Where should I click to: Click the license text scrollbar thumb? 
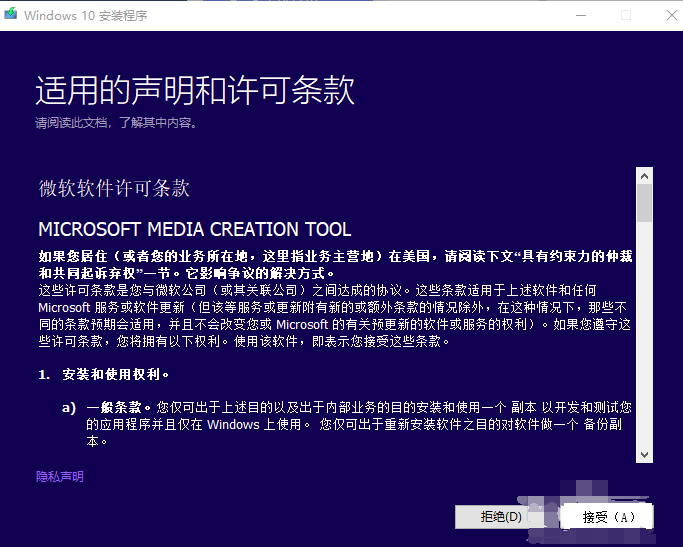pyautogui.click(x=644, y=203)
